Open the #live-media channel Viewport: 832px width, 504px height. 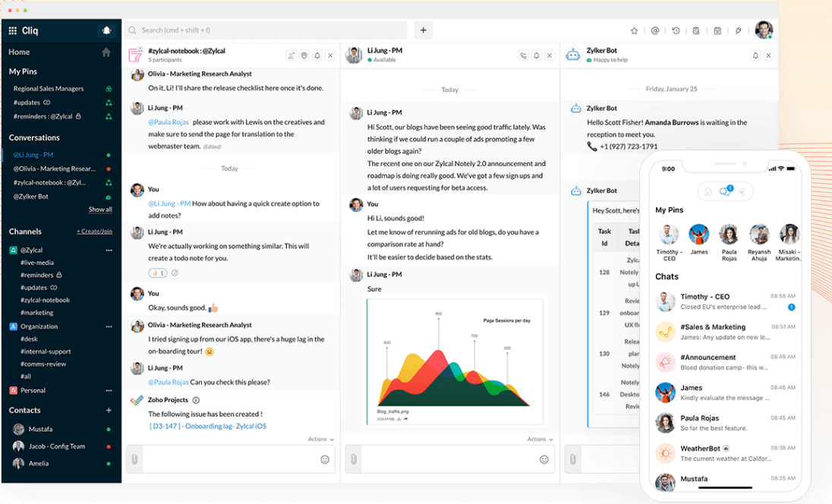pyautogui.click(x=37, y=263)
